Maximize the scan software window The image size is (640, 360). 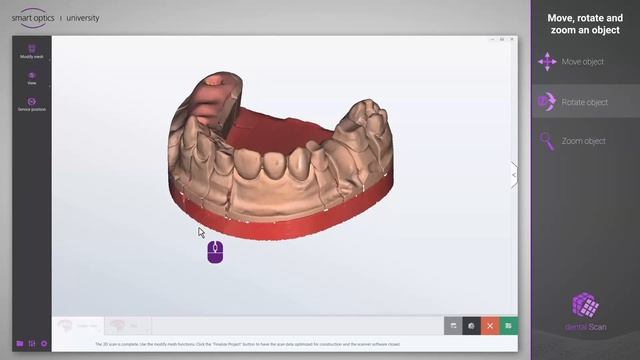[502, 39]
